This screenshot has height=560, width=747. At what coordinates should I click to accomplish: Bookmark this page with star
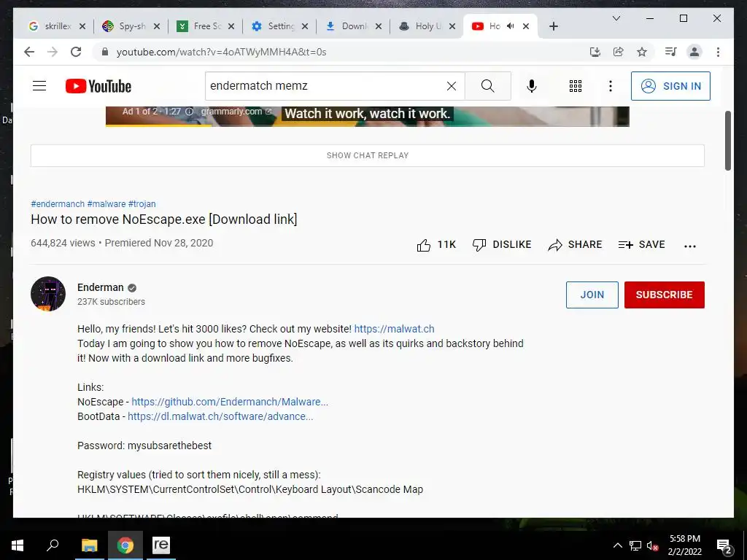pos(642,52)
